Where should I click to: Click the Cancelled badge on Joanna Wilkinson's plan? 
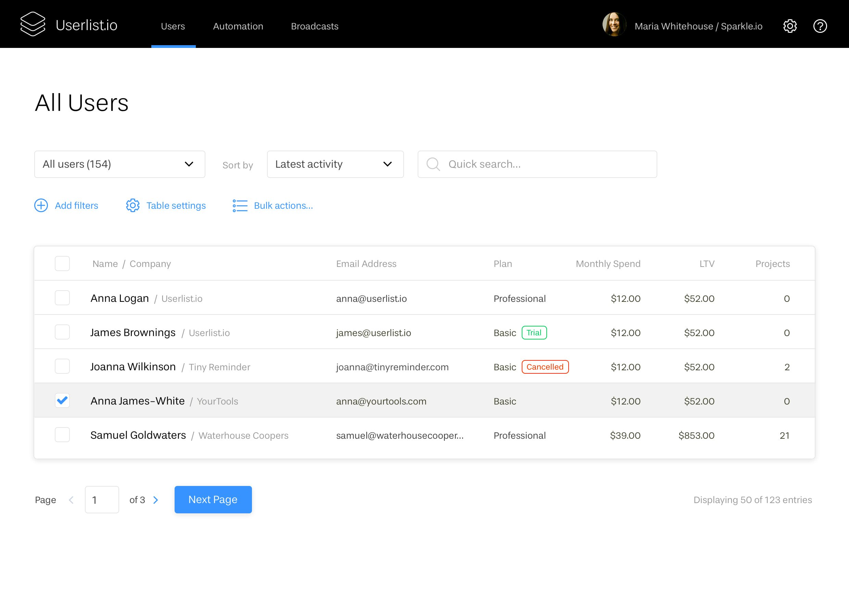pos(545,367)
